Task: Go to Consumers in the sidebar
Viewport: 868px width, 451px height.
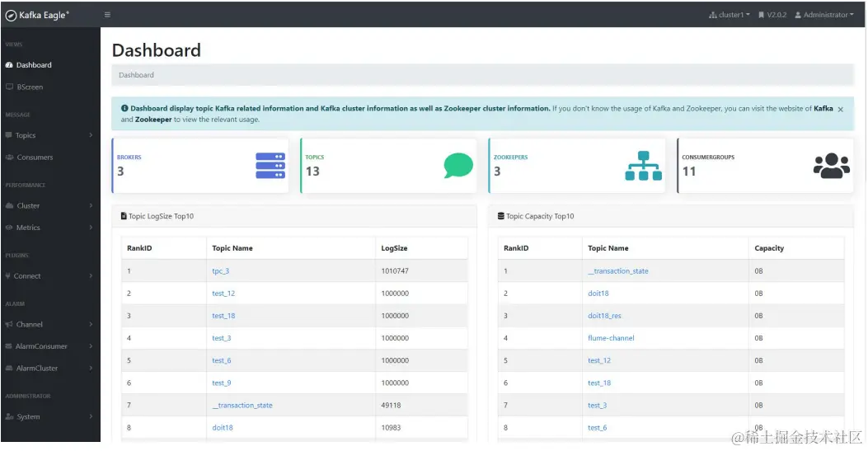Action: [x=35, y=157]
